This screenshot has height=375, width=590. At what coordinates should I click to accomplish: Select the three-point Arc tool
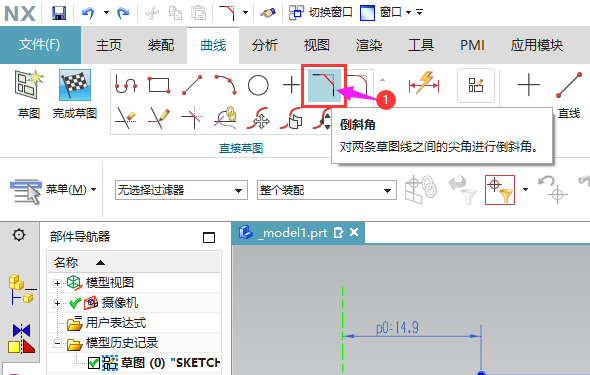coord(225,85)
